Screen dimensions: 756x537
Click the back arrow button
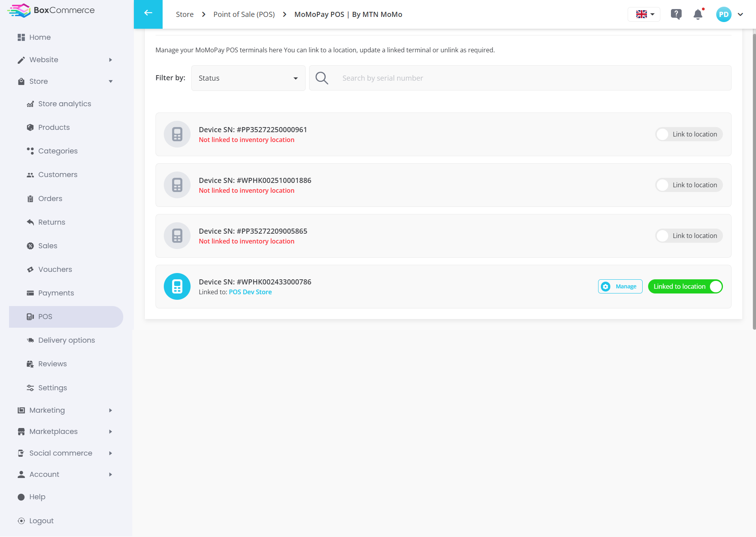[148, 14]
